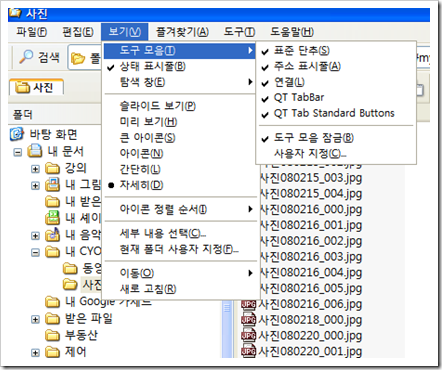Screen dimensions: 442x370
Task: Click the 내 그림 pictures icon
Action: click(x=52, y=184)
